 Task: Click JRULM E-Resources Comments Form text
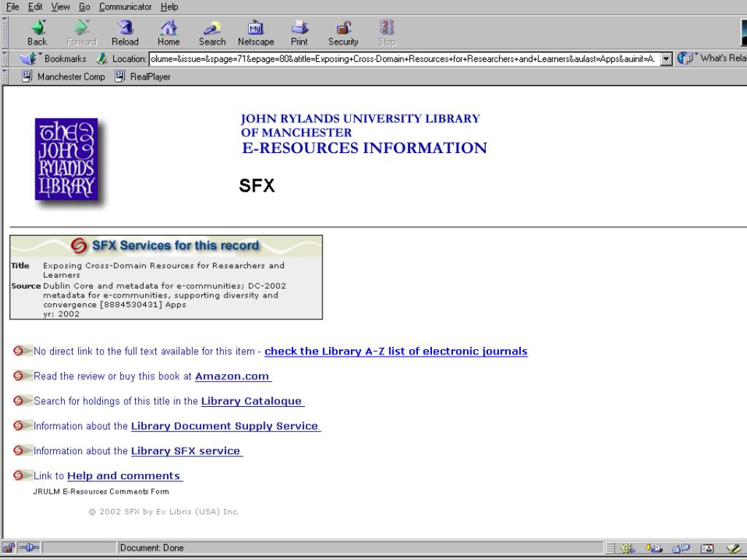(101, 491)
